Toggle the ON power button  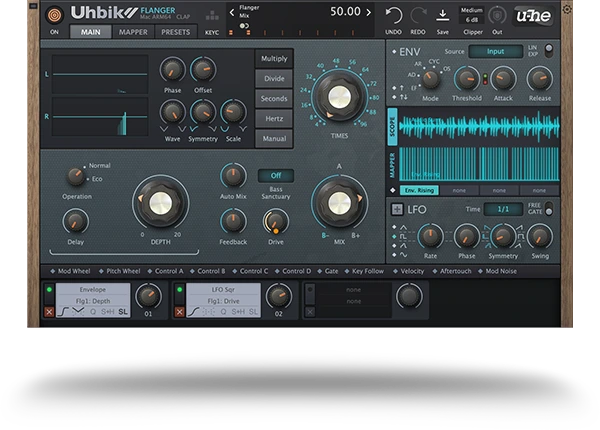(x=54, y=32)
